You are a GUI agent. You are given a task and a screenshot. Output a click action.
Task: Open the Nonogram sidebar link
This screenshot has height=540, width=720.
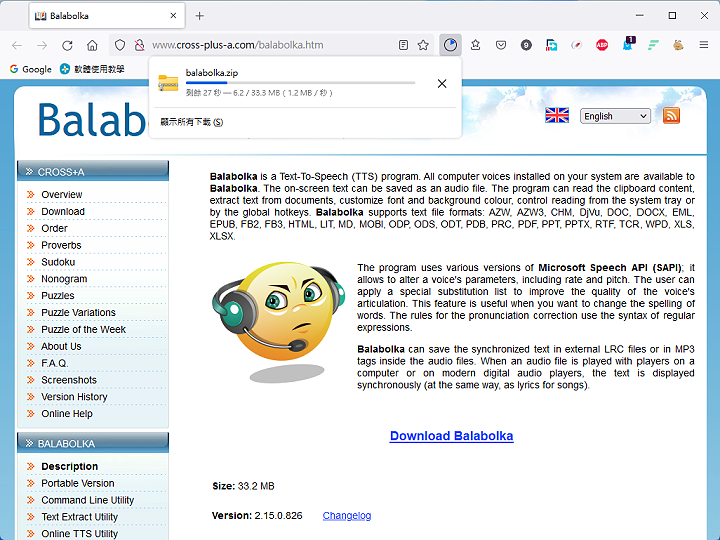[64, 279]
